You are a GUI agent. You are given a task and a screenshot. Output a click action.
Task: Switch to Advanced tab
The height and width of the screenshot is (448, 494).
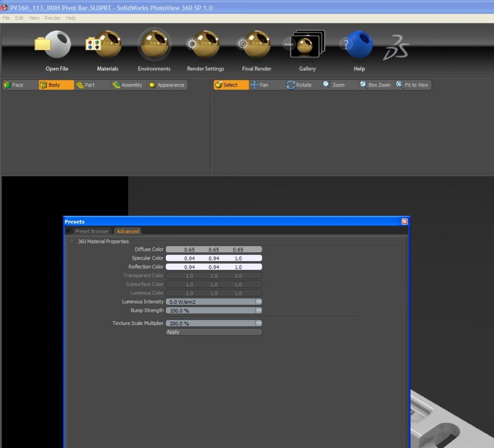click(x=128, y=231)
